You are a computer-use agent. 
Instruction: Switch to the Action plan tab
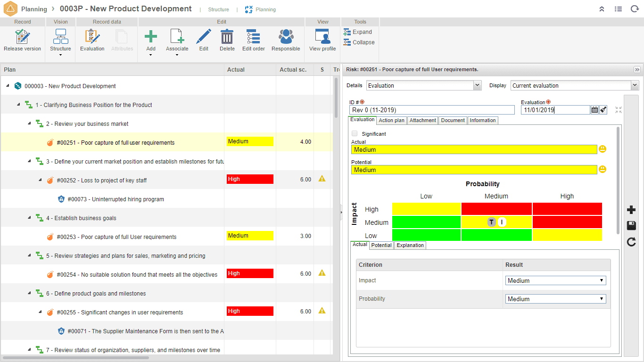(392, 121)
